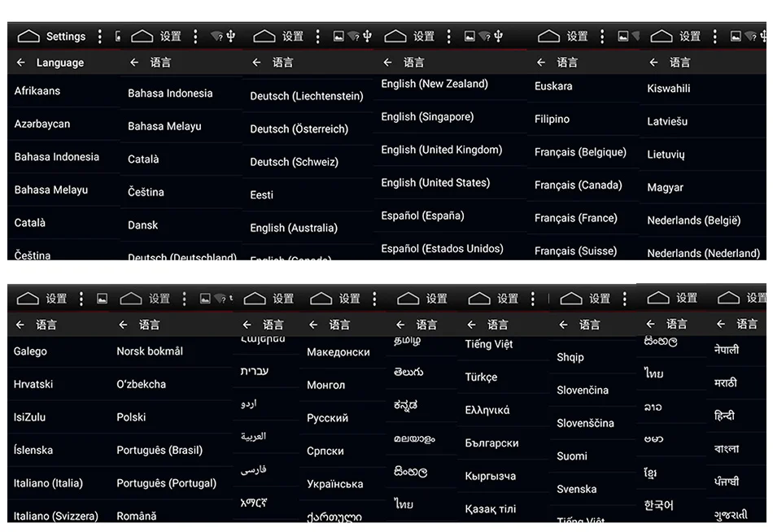The height and width of the screenshot is (532, 773).
Task: Select IsiZulu language
Action: (x=29, y=417)
